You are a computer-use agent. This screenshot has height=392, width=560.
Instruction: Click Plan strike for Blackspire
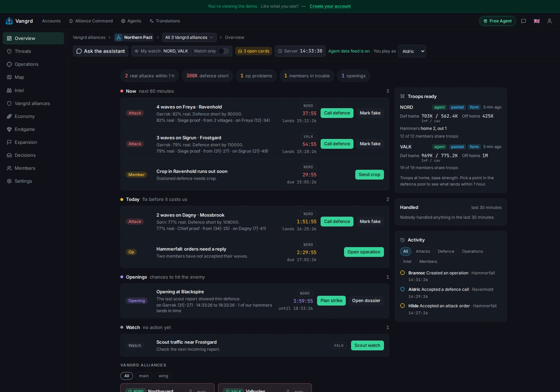tap(331, 301)
